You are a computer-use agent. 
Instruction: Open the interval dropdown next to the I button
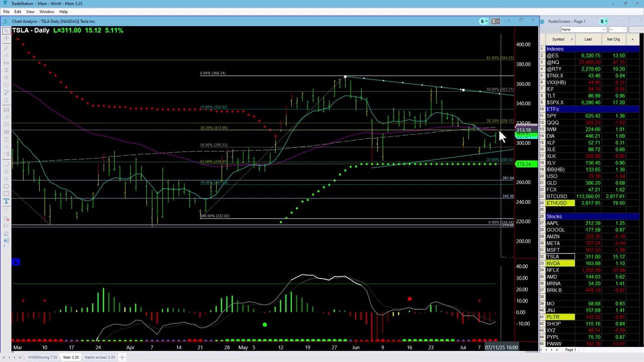tap(499, 21)
